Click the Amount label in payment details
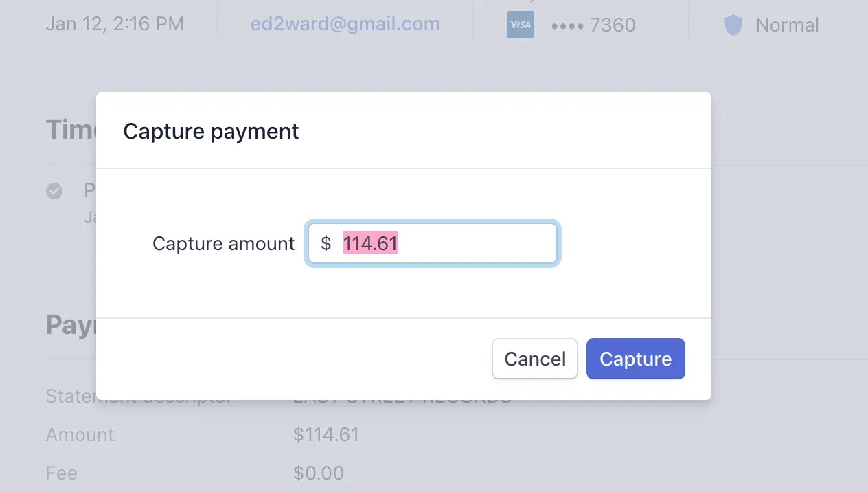This screenshot has width=868, height=492. (x=80, y=435)
